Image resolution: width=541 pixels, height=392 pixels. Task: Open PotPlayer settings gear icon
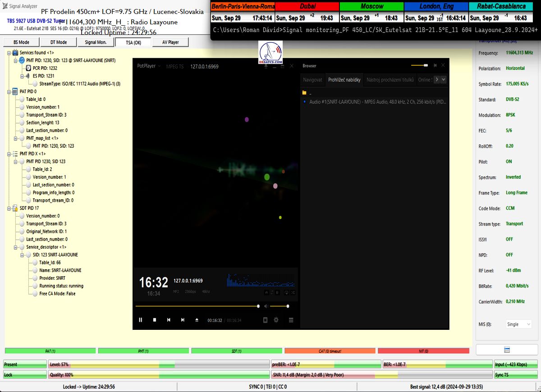point(276,320)
